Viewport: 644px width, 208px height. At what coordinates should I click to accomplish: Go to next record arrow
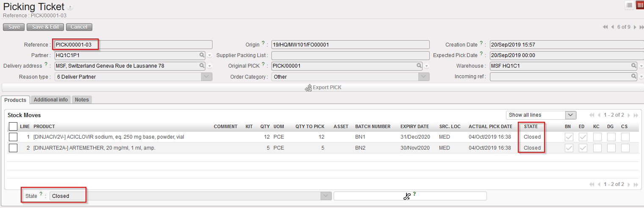pyautogui.click(x=635, y=27)
